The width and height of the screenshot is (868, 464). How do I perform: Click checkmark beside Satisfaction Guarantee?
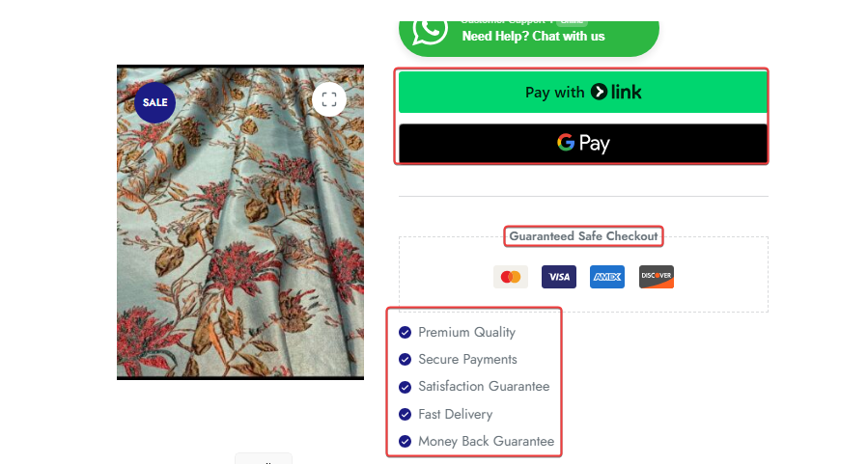tap(406, 387)
